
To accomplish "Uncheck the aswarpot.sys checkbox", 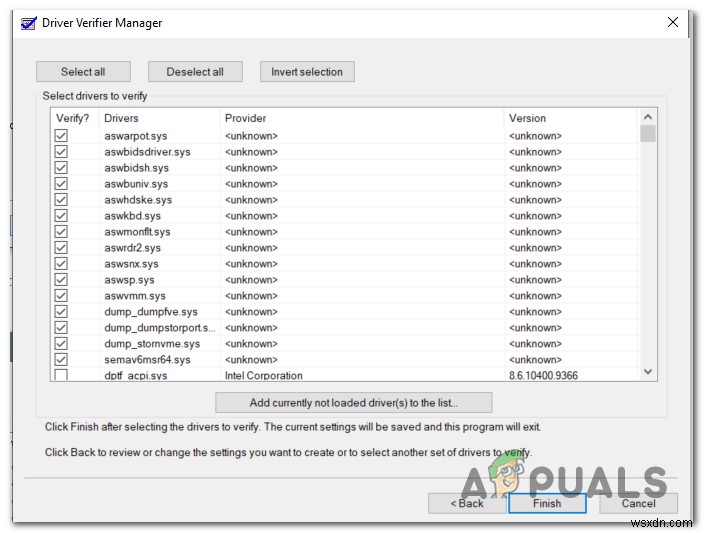I will pyautogui.click(x=61, y=136).
